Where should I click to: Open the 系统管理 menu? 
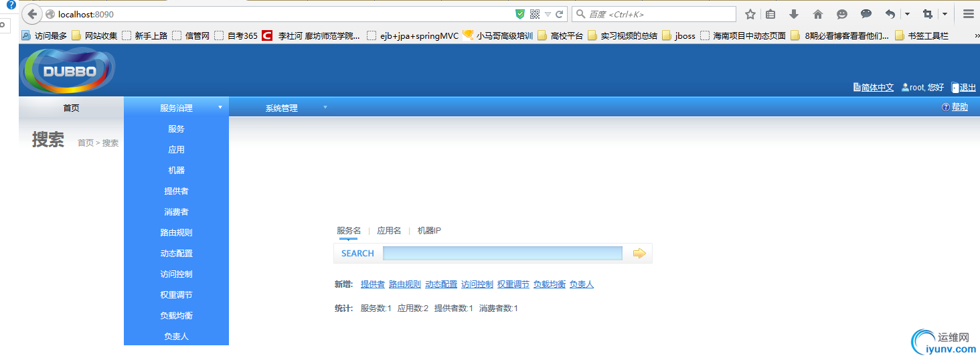pyautogui.click(x=281, y=108)
